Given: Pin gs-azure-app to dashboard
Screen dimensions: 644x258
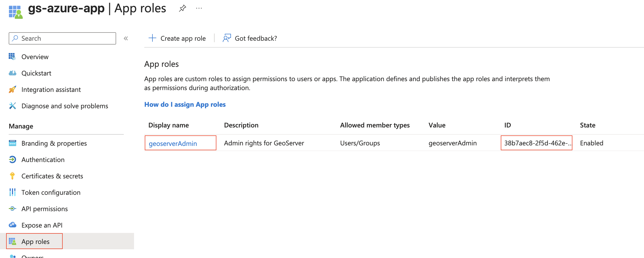Looking at the screenshot, I should click(182, 8).
